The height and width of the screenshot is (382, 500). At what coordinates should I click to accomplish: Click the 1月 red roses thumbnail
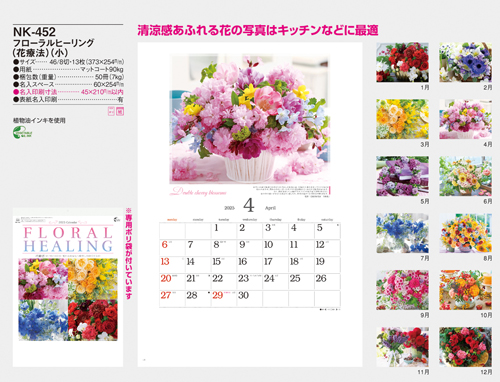pos(402,62)
